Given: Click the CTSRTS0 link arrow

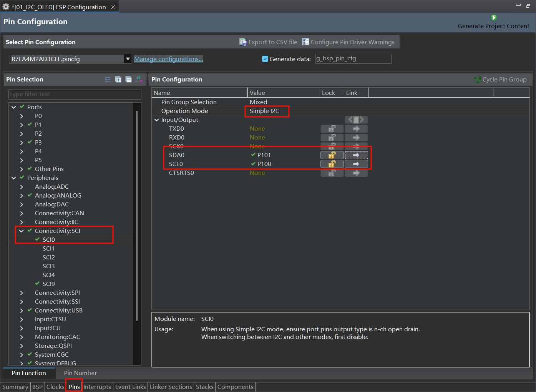Looking at the screenshot, I should click(x=356, y=173).
